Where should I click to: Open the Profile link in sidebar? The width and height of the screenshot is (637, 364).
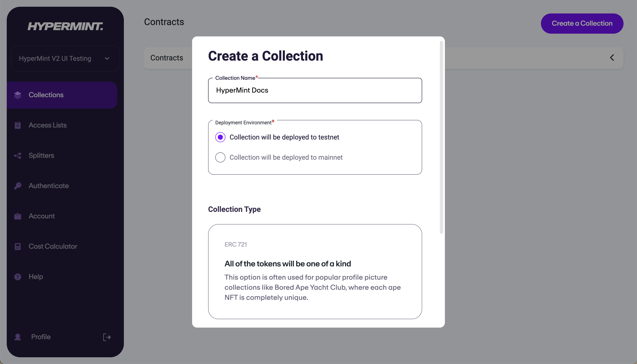(41, 337)
